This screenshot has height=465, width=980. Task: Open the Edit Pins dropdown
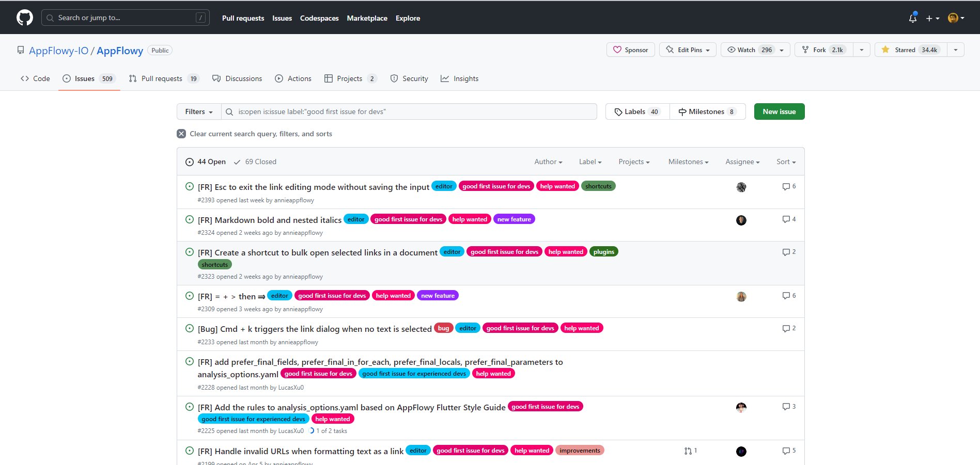click(x=688, y=50)
